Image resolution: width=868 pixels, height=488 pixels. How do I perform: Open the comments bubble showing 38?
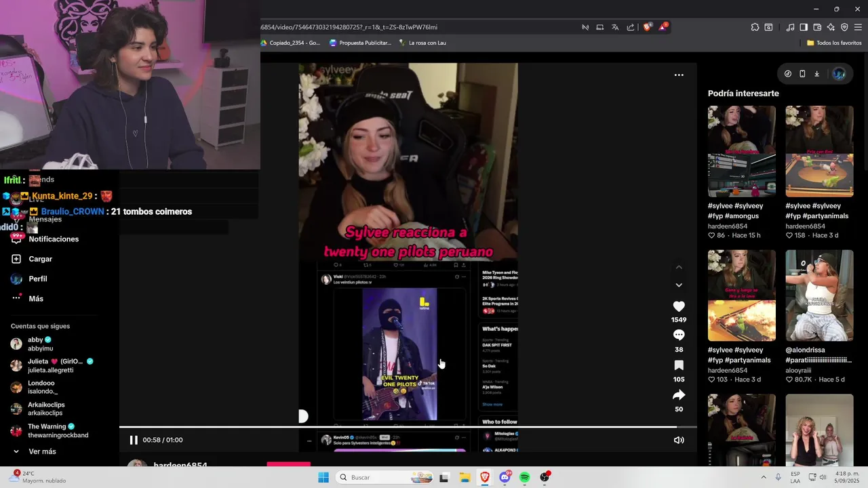coord(679,335)
